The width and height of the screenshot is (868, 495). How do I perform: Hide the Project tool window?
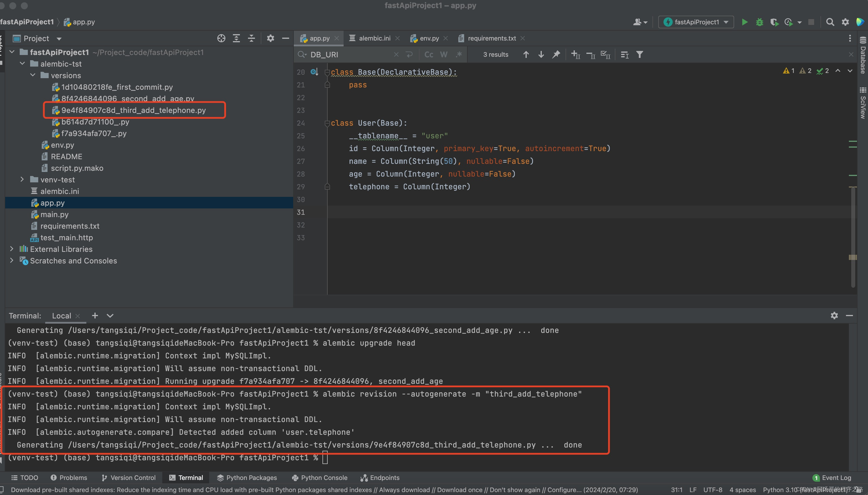point(286,38)
